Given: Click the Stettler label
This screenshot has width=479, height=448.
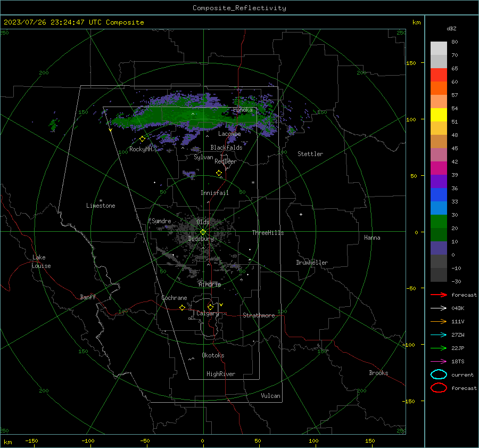Looking at the screenshot, I should [x=310, y=154].
